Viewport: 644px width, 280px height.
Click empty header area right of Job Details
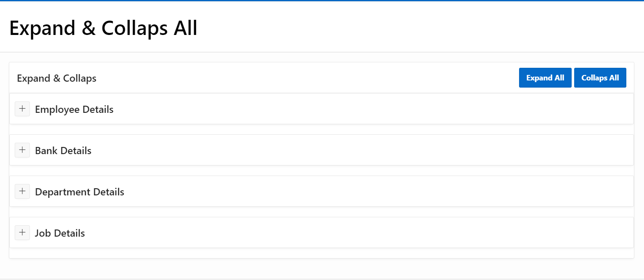358,233
